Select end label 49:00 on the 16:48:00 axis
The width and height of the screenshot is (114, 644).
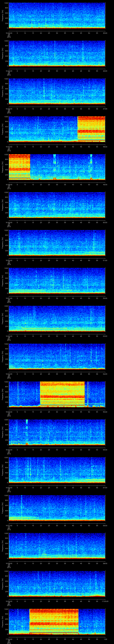pos(105,184)
